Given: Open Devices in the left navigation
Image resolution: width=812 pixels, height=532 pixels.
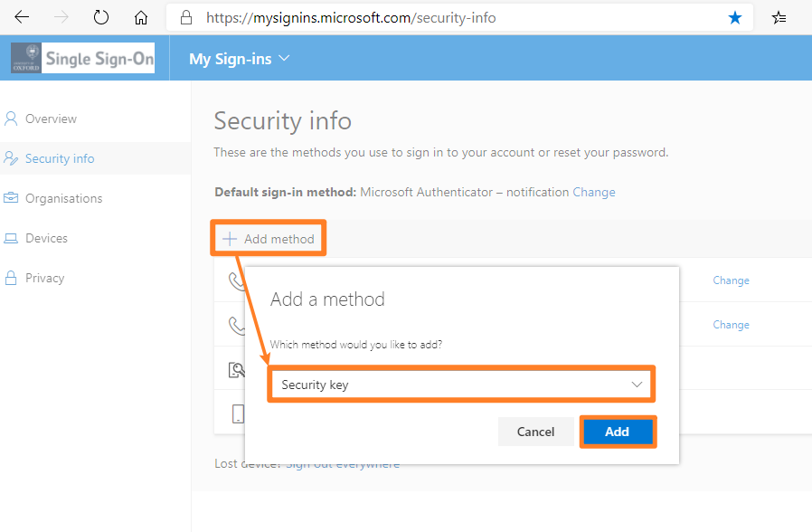Looking at the screenshot, I should 46,238.
